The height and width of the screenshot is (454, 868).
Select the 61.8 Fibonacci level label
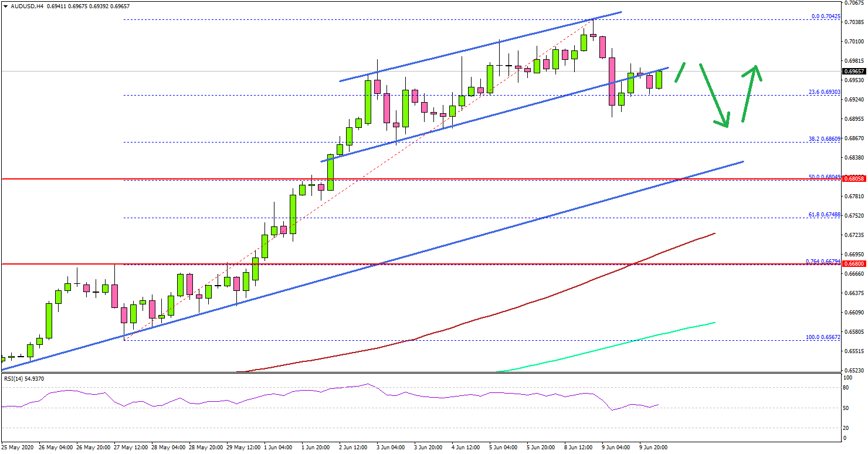(826, 216)
